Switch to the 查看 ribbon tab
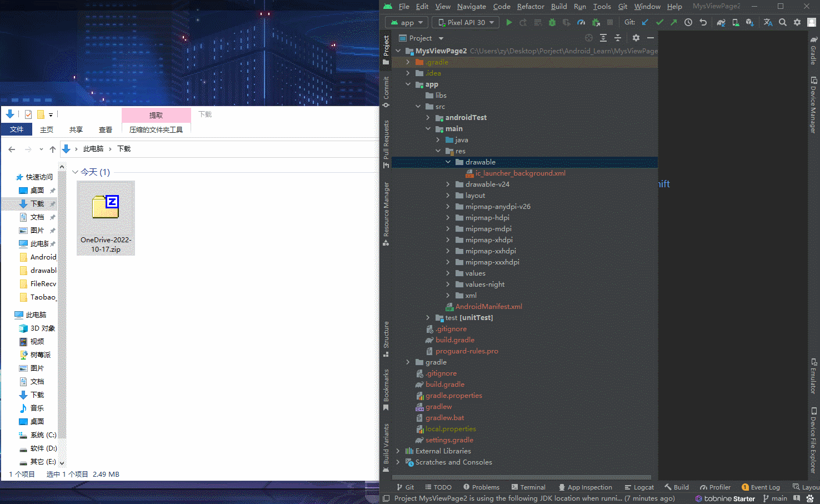The image size is (820, 504). tap(105, 130)
